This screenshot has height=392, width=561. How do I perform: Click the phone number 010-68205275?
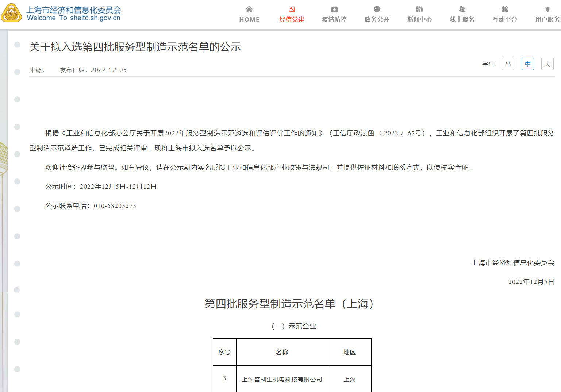[x=115, y=206]
